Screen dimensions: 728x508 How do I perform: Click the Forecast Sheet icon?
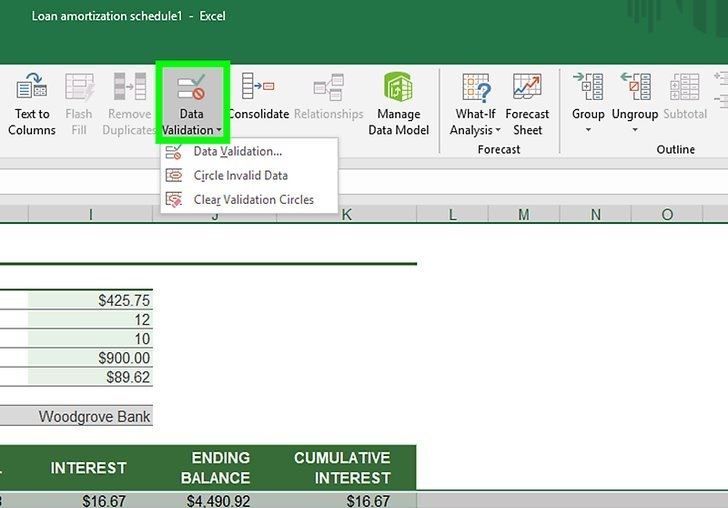coord(527,88)
